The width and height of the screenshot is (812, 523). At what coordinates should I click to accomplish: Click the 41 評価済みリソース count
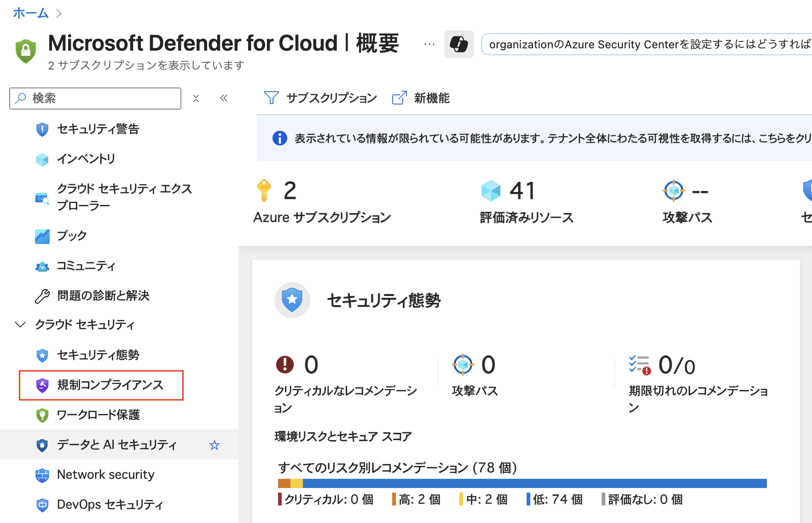tap(522, 191)
